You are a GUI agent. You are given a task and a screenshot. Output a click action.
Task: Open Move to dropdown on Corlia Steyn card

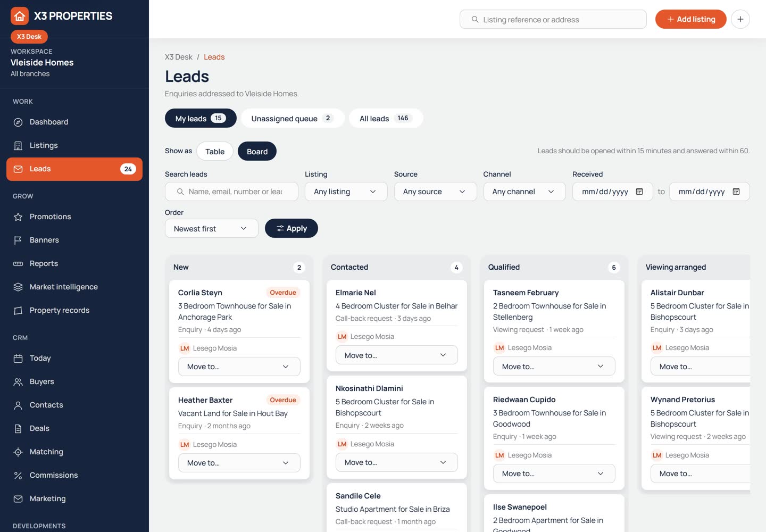click(239, 367)
